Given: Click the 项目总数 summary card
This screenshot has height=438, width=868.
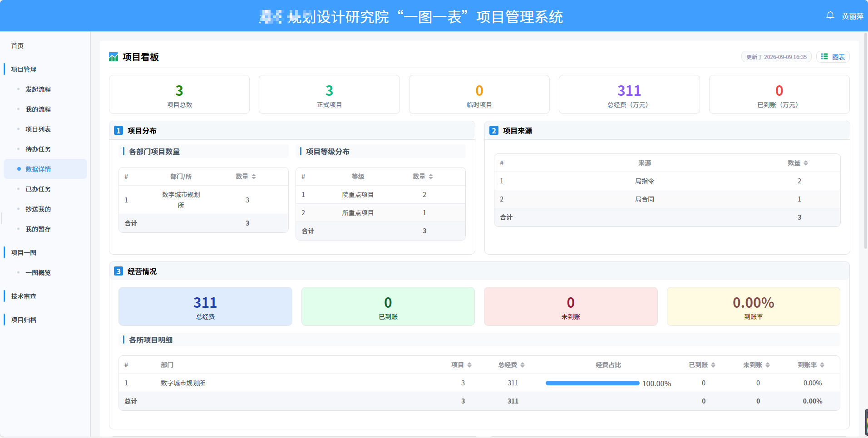Looking at the screenshot, I should 179,94.
